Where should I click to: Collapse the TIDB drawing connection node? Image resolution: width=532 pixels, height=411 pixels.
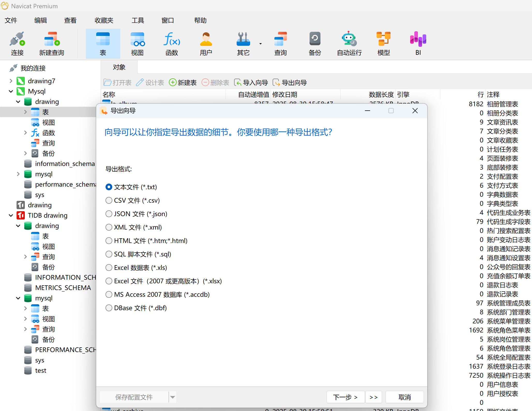pos(11,215)
